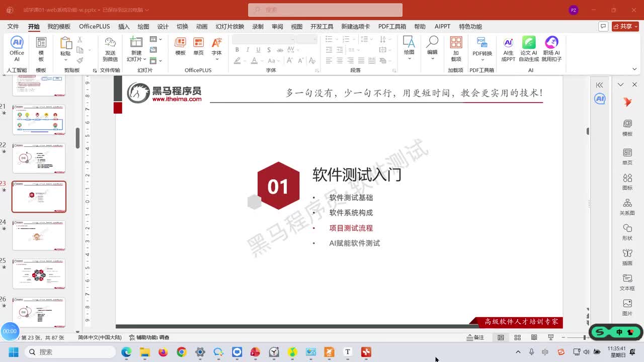Click the 绘图 drawing icon
644x362 pixels.
[x=409, y=42]
